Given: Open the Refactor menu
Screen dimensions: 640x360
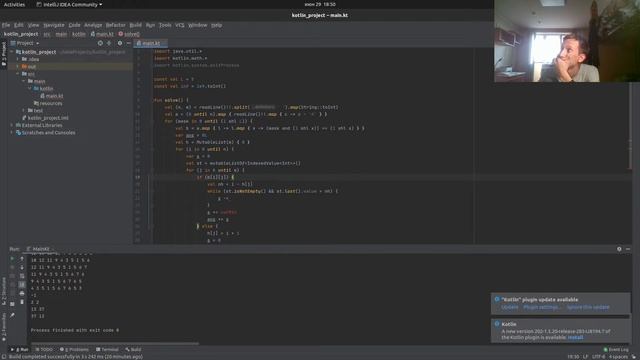Looking at the screenshot, I should click(116, 25).
